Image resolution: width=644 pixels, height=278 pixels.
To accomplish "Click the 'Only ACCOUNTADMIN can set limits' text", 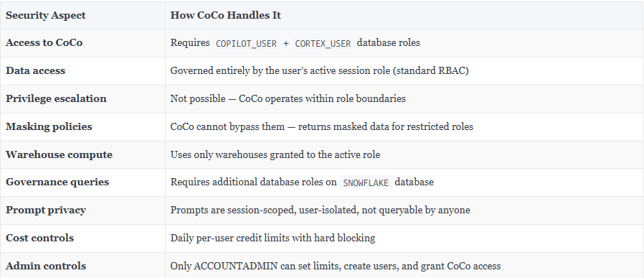I will [x=336, y=266].
